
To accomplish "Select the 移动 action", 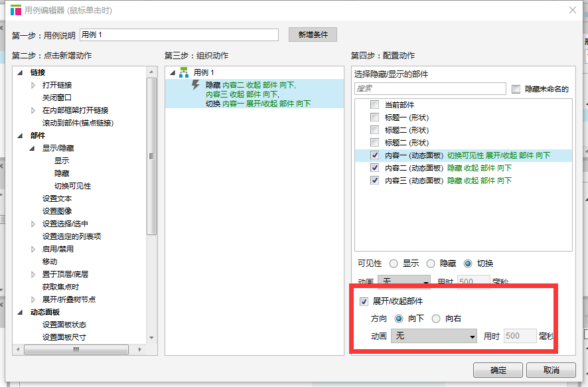I will coord(50,262).
